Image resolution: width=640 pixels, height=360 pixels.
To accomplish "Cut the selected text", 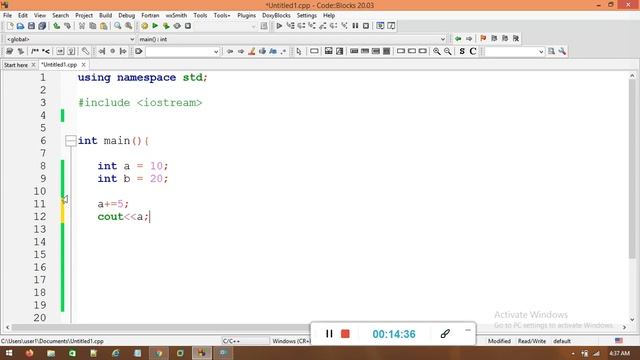I will click(x=82, y=26).
